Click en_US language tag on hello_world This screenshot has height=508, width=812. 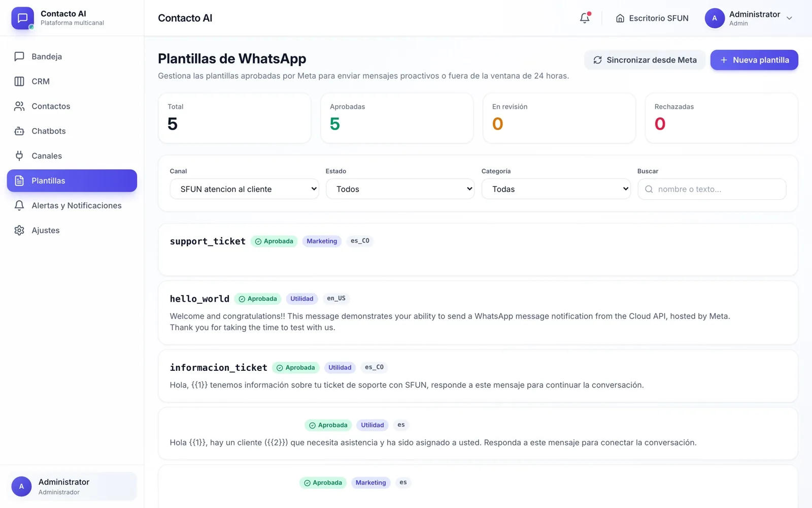(336, 298)
